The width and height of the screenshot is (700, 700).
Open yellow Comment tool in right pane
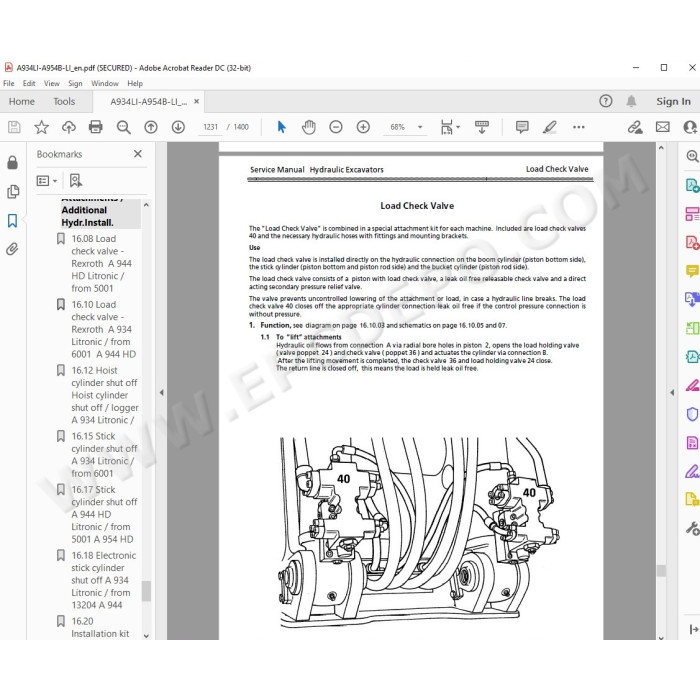point(692,271)
